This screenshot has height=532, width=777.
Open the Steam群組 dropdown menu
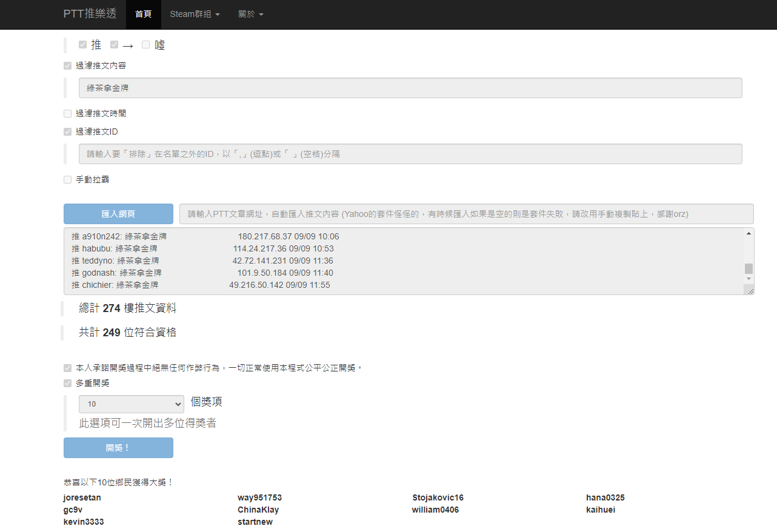tap(195, 14)
